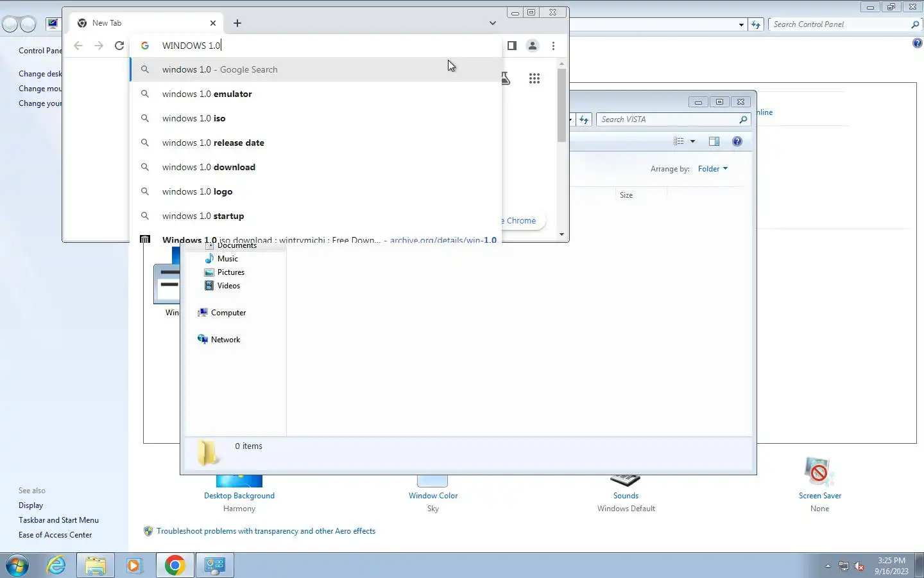Open the Window Color setting
Viewport: 924px width, 578px height.
(433, 495)
